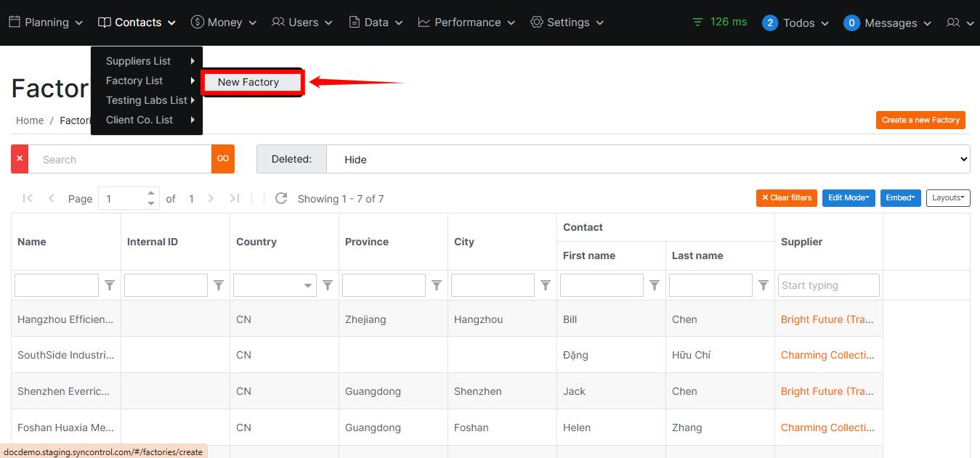
Task: Click Create a new Factory button
Action: (920, 120)
